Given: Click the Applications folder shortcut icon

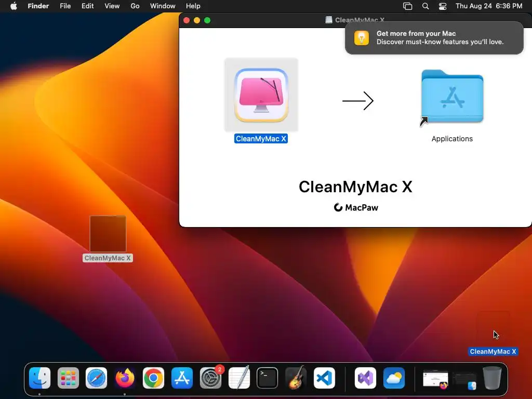Looking at the screenshot, I should (452, 97).
